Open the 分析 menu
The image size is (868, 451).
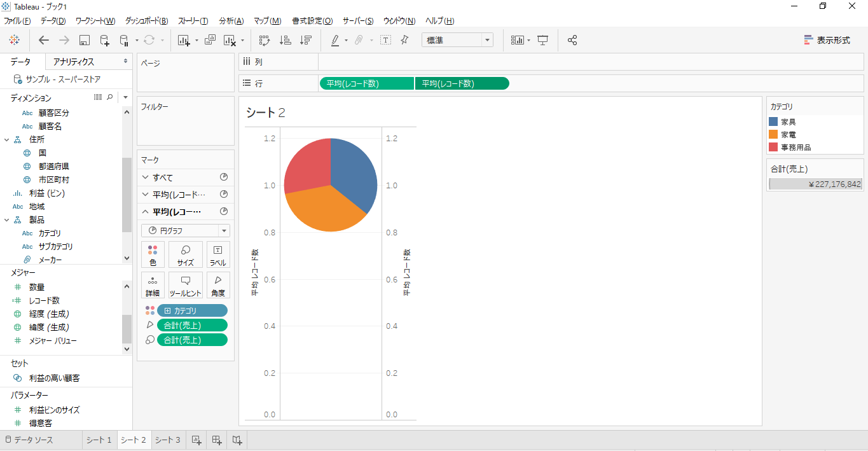click(231, 20)
